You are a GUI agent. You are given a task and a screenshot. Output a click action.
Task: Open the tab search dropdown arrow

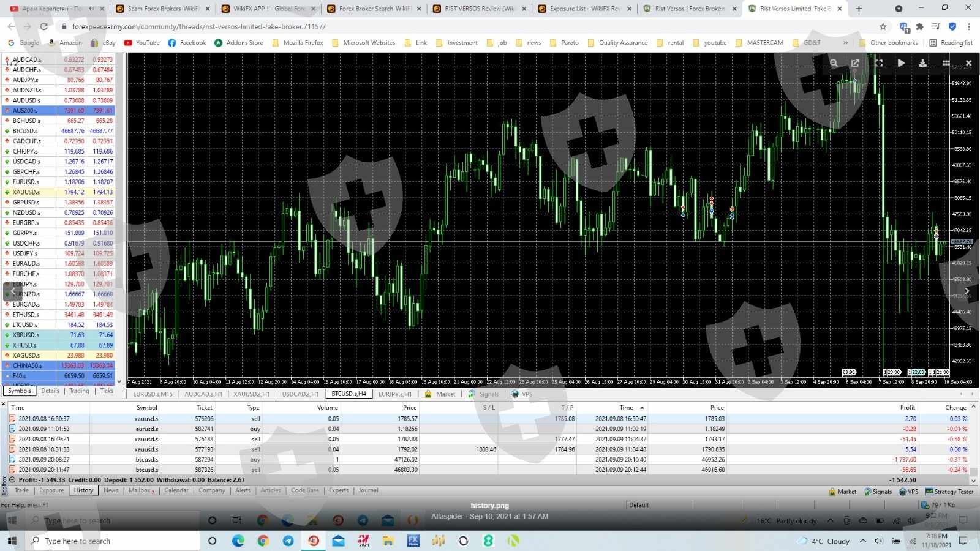click(x=899, y=9)
